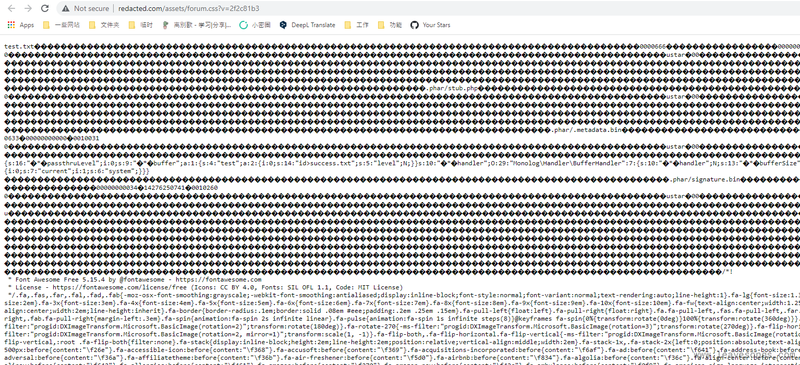Expand the 临时 bookmark folder

(141, 25)
